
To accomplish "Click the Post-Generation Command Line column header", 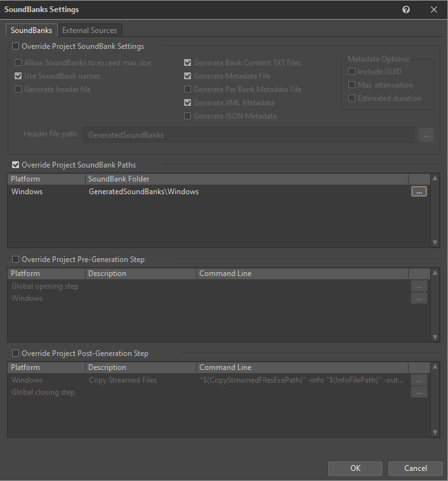I will click(x=302, y=367).
